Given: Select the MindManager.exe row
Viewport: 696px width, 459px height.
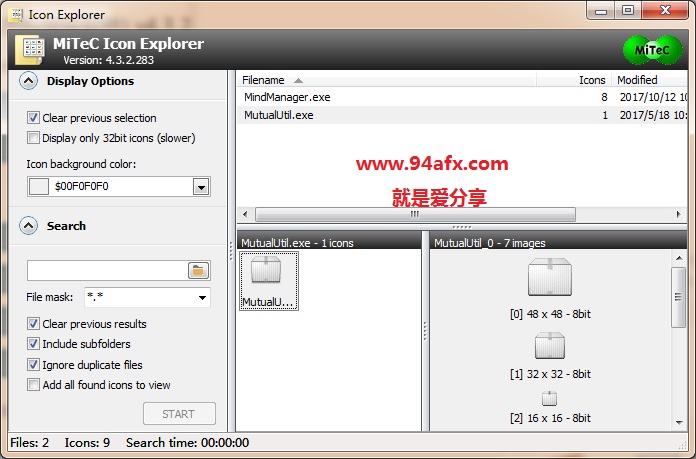Looking at the screenshot, I should point(462,97).
